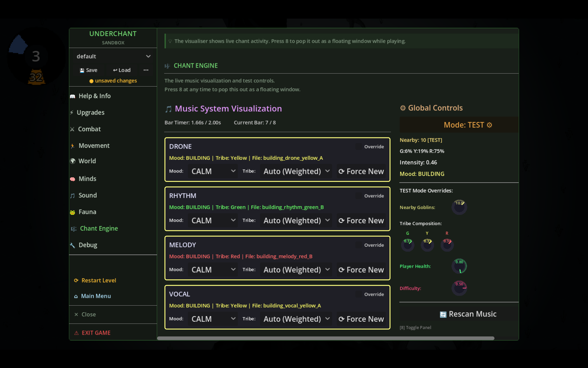Adjust the Player Health knob
This screenshot has width=588, height=368.
click(459, 267)
